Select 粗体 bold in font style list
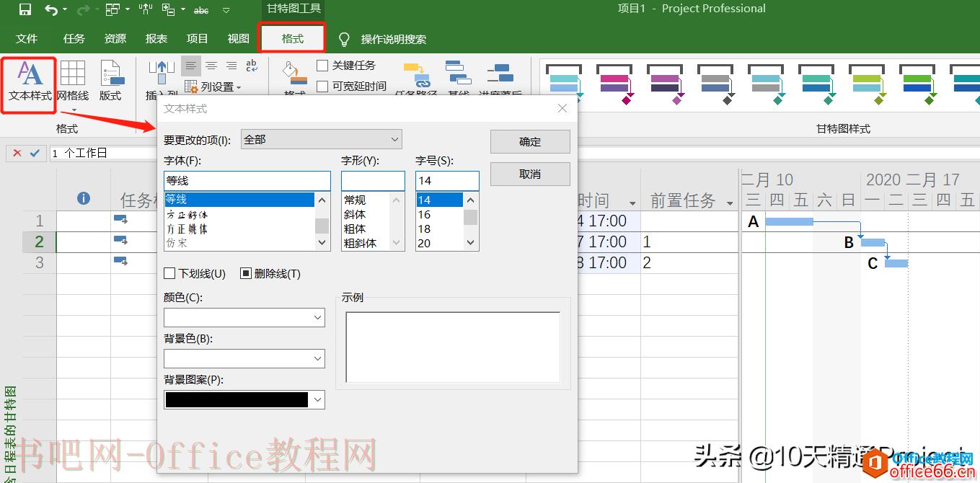980x483 pixels. tap(365, 229)
